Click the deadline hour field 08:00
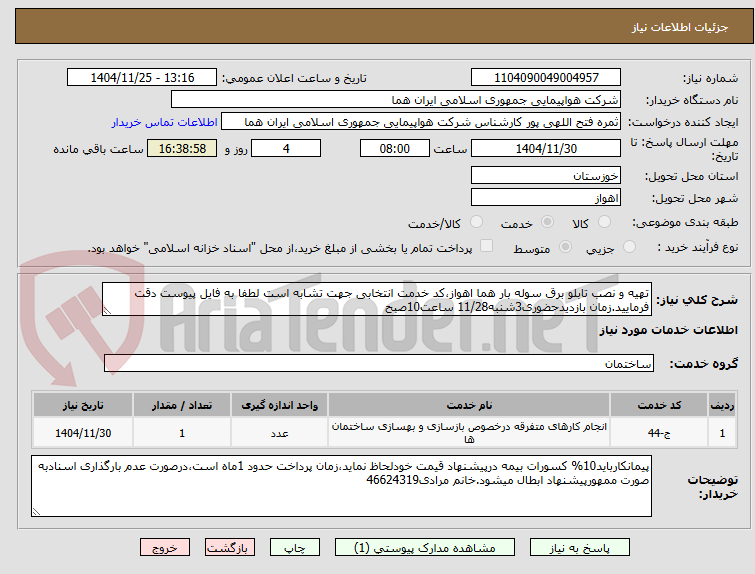Image resolution: width=755 pixels, height=574 pixels. (x=395, y=148)
